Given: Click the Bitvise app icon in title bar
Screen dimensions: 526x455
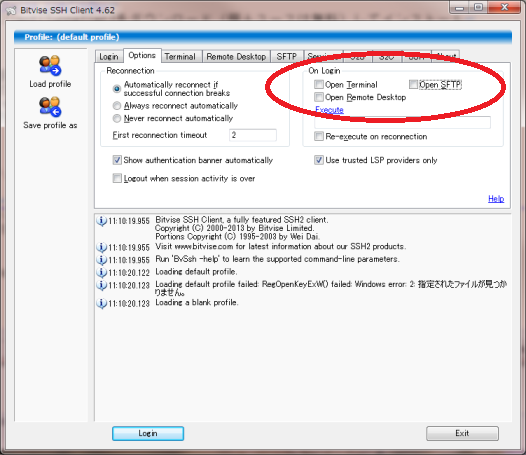Looking at the screenshot, I should (10, 10).
